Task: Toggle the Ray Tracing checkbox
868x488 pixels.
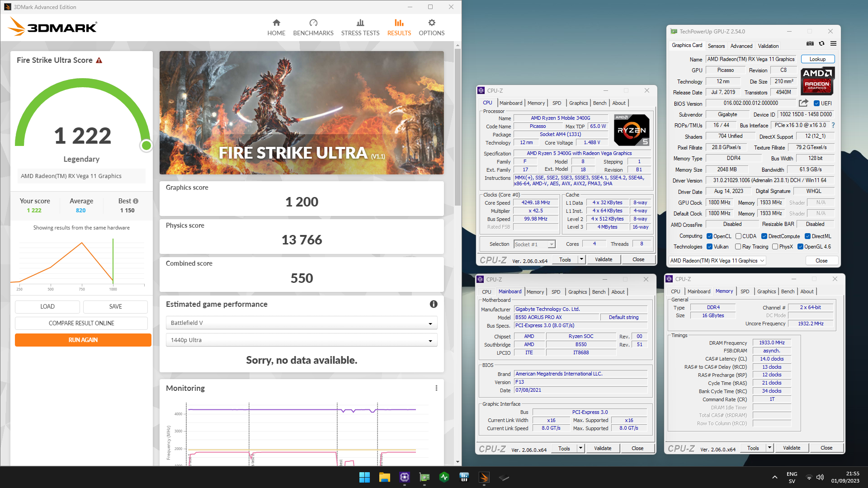Action: [738, 247]
